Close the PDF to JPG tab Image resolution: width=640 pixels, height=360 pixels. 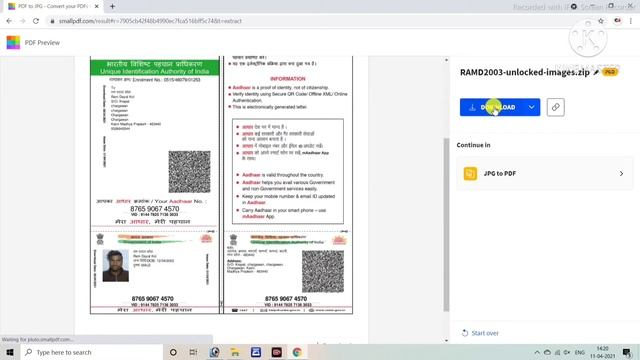[96, 7]
